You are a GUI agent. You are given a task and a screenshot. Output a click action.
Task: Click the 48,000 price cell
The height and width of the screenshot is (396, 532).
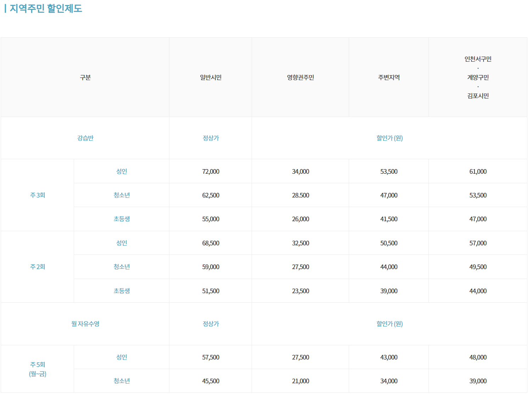pyautogui.click(x=478, y=357)
